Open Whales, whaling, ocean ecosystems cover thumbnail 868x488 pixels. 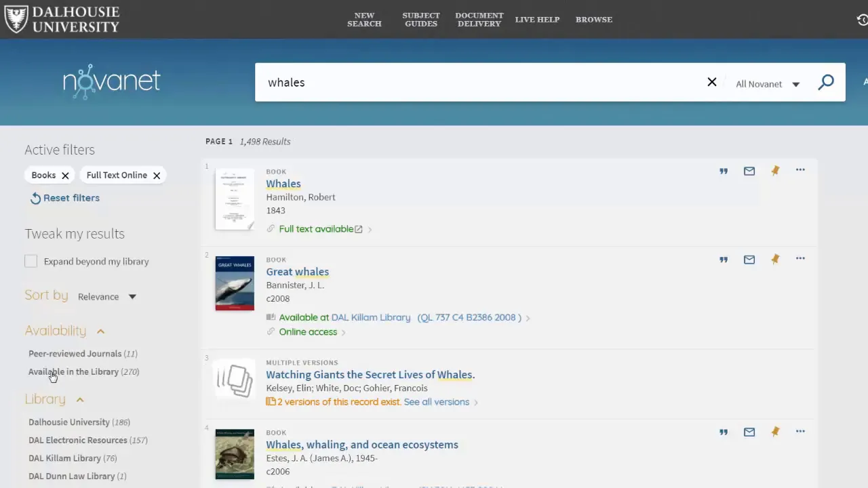tap(235, 454)
